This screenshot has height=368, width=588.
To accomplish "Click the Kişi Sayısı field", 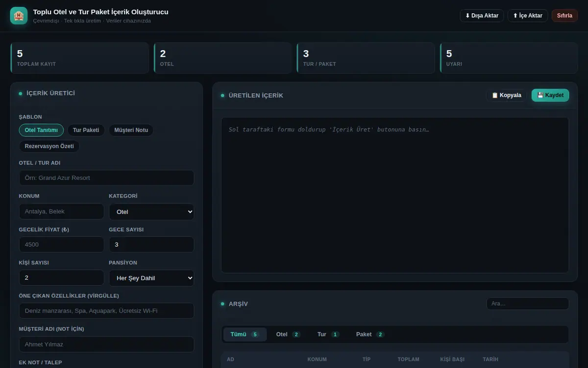I will point(61,278).
